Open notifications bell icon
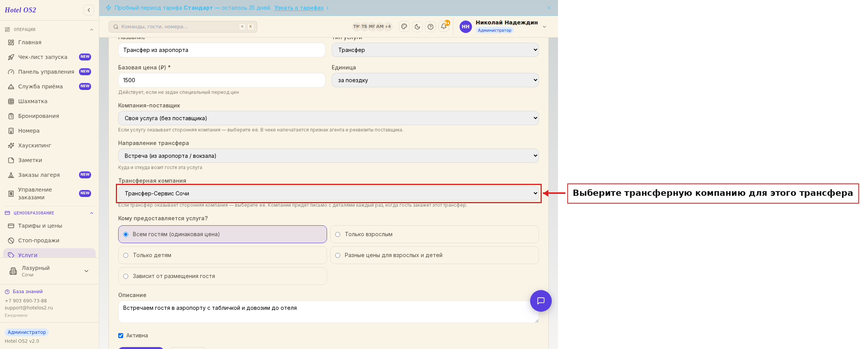This screenshot has width=868, height=349. point(444,27)
